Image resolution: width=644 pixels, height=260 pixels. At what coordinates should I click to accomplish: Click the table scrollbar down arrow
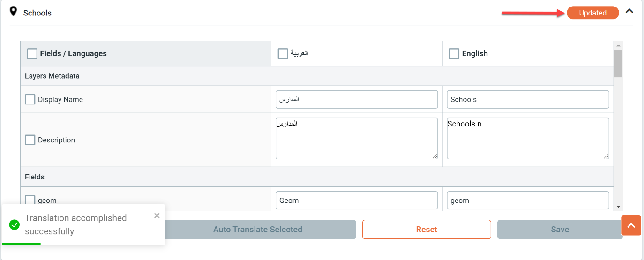coord(618,206)
